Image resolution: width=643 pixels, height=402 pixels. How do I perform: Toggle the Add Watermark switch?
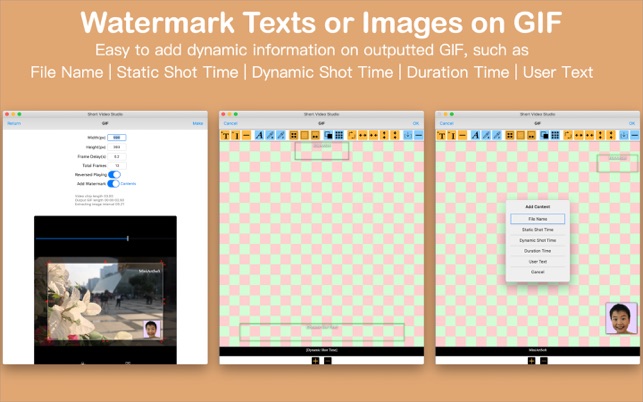tap(114, 184)
